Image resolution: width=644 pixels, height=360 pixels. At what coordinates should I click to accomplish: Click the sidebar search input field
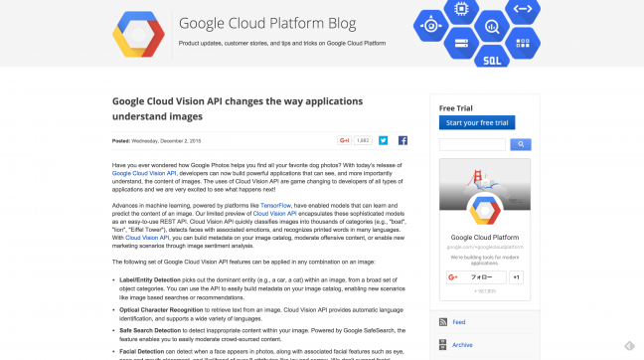[472, 144]
